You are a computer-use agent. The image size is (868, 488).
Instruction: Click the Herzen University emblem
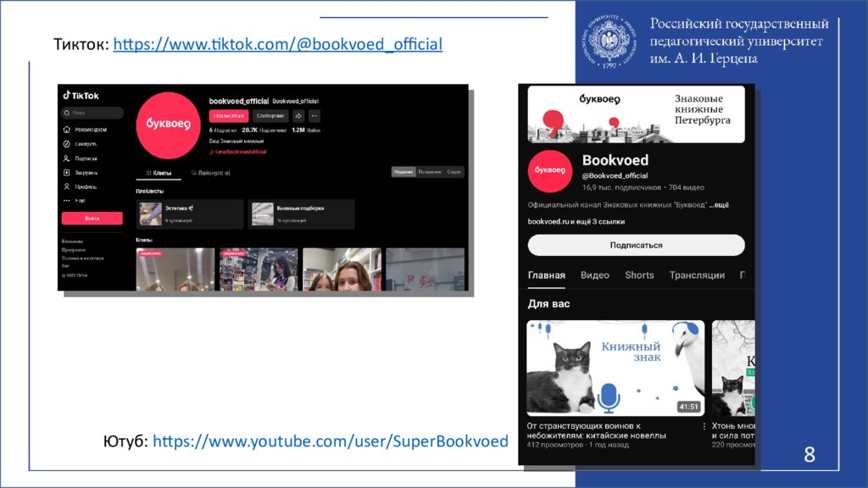(x=609, y=42)
